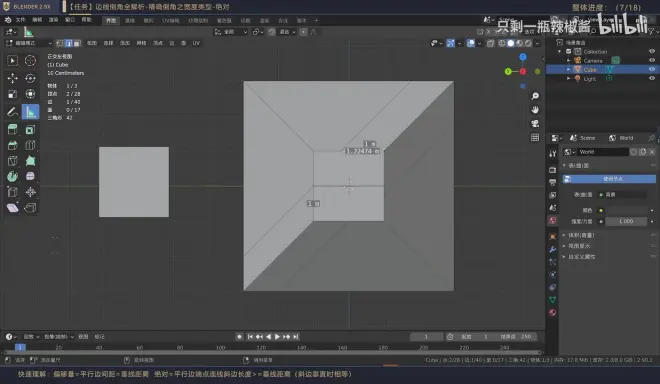Click the Use Nodes button
The width and height of the screenshot is (660, 384).
[x=609, y=179]
